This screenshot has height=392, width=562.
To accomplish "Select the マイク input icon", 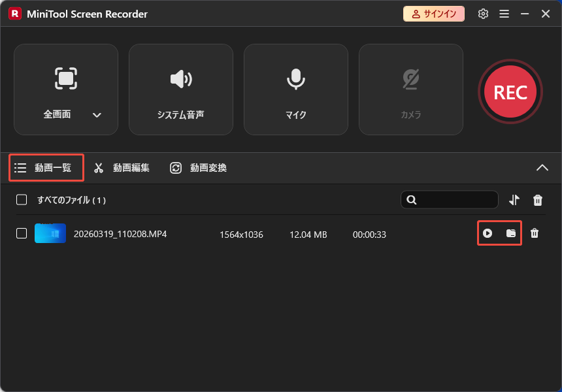I will (x=295, y=79).
